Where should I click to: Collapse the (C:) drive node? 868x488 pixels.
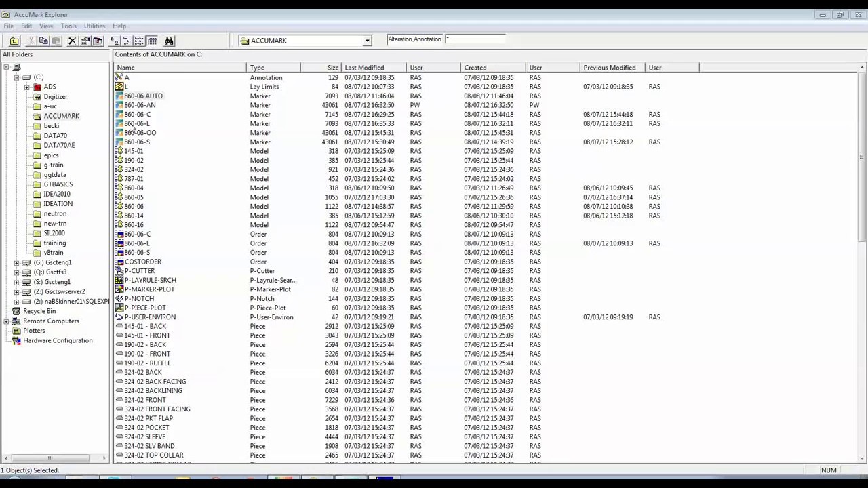(16, 77)
